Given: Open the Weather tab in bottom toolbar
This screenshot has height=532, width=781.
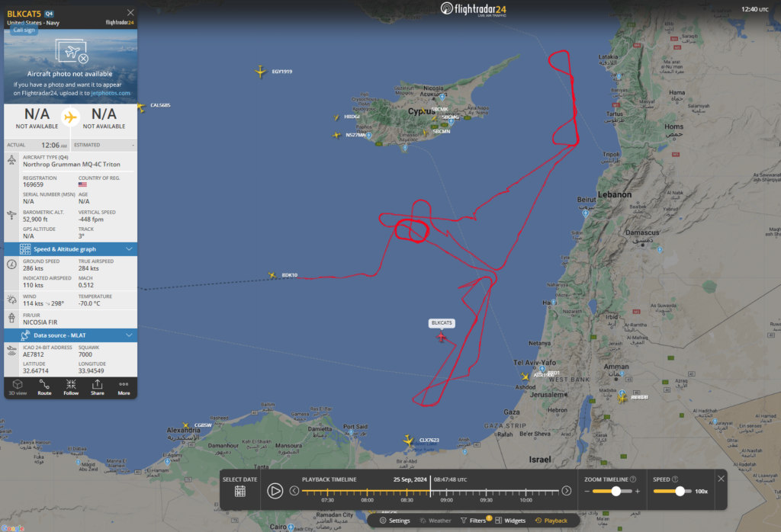Looking at the screenshot, I should pos(435,521).
